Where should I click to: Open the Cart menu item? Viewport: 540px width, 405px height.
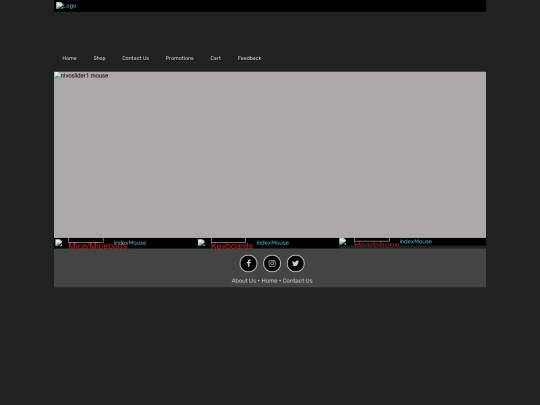coord(216,58)
